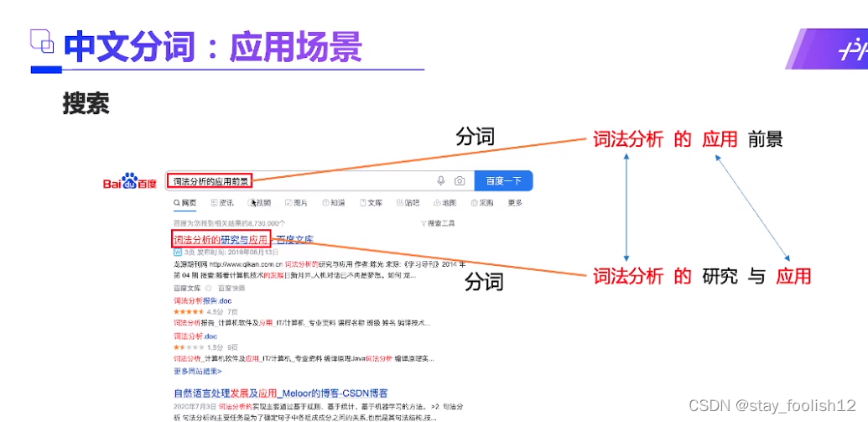The height and width of the screenshot is (422, 868).
Task: Click the overlapping squares icon beside the title
Action: pyautogui.click(x=42, y=42)
